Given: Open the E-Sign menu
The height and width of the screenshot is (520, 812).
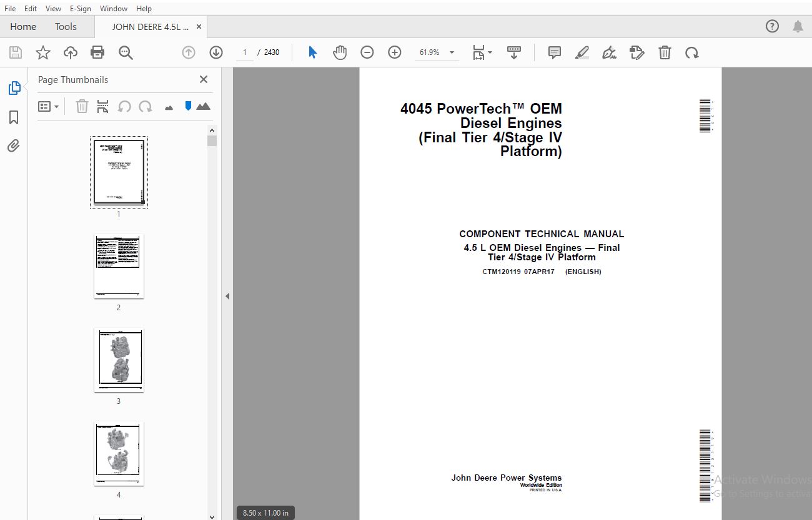Looking at the screenshot, I should click(80, 9).
